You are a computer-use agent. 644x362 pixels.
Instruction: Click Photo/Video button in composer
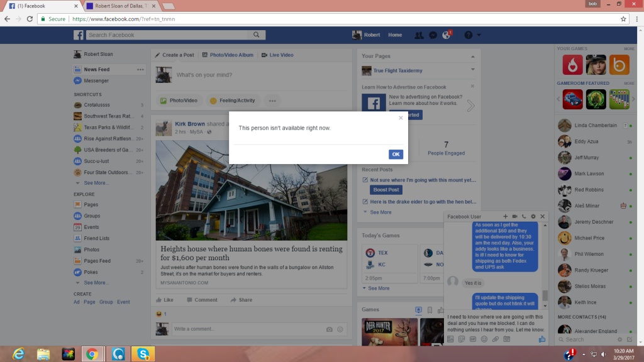[x=179, y=101]
